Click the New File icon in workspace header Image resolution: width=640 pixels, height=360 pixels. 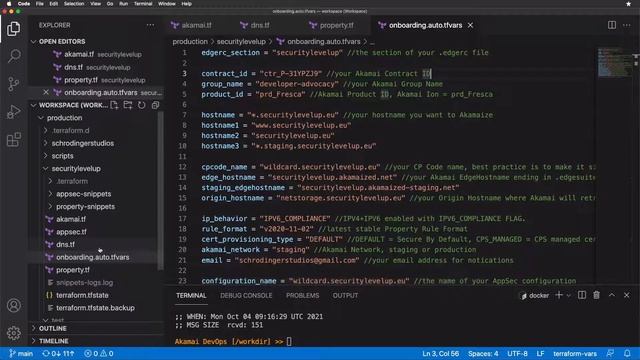coord(114,105)
